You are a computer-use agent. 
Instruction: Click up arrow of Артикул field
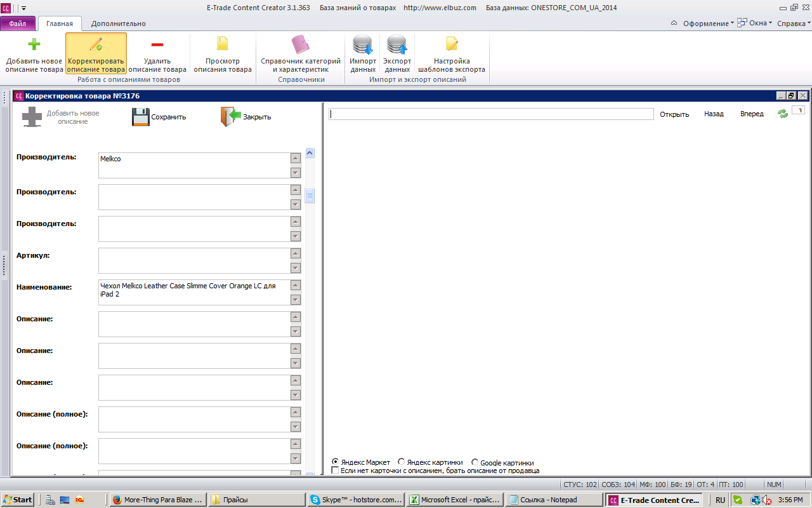click(x=296, y=253)
